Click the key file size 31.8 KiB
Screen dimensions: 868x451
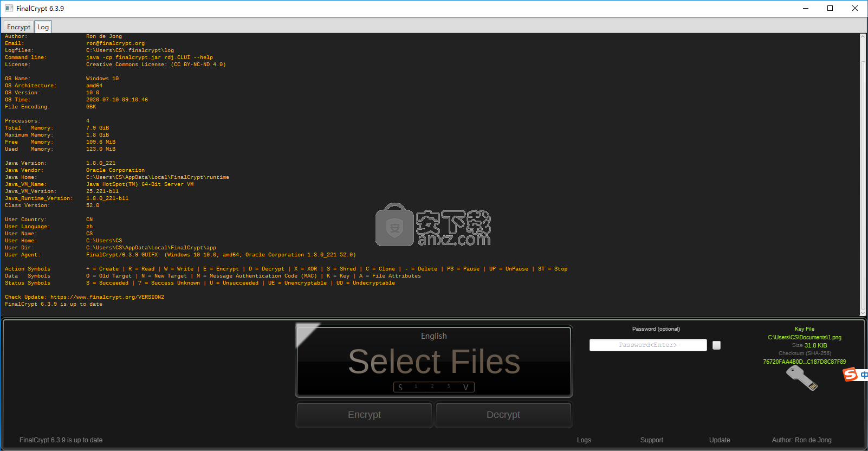[x=815, y=345]
